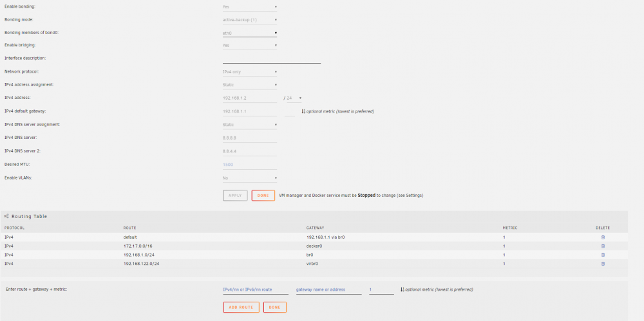The image size is (644, 321).
Task: Click the PROTOCOL column header
Action: point(14,228)
